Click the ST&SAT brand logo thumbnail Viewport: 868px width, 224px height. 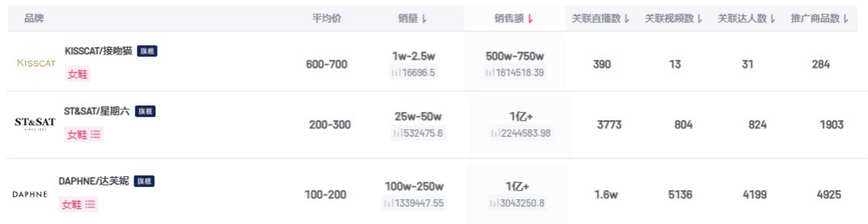35,123
